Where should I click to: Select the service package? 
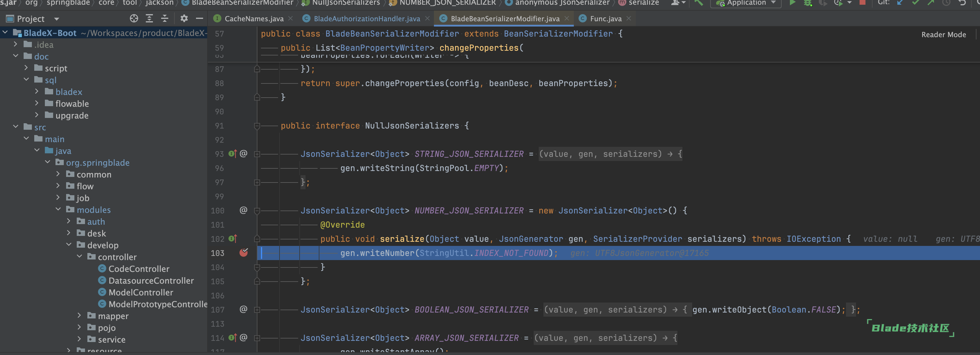pos(112,339)
